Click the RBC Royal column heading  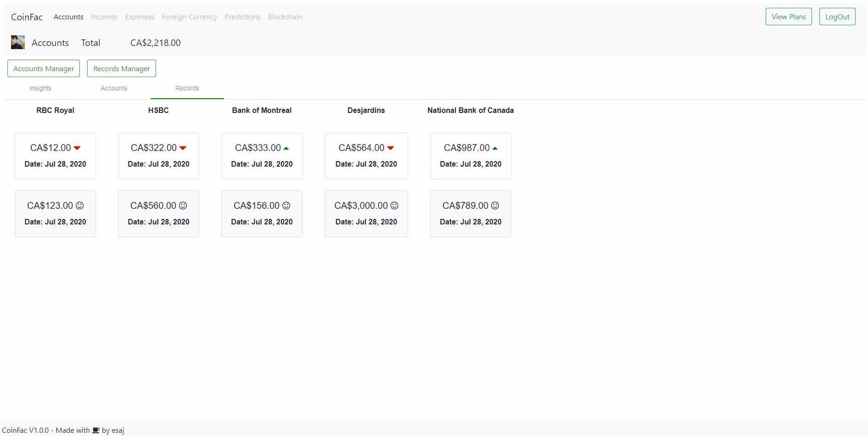click(x=55, y=110)
